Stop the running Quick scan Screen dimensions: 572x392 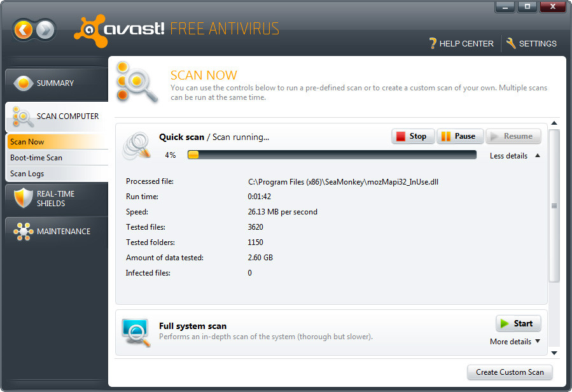pos(413,136)
